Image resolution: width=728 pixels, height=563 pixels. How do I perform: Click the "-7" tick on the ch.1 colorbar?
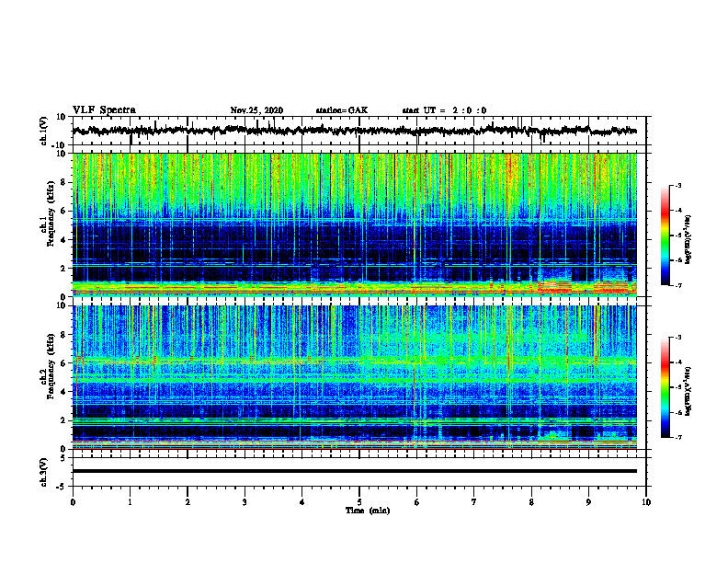678,285
